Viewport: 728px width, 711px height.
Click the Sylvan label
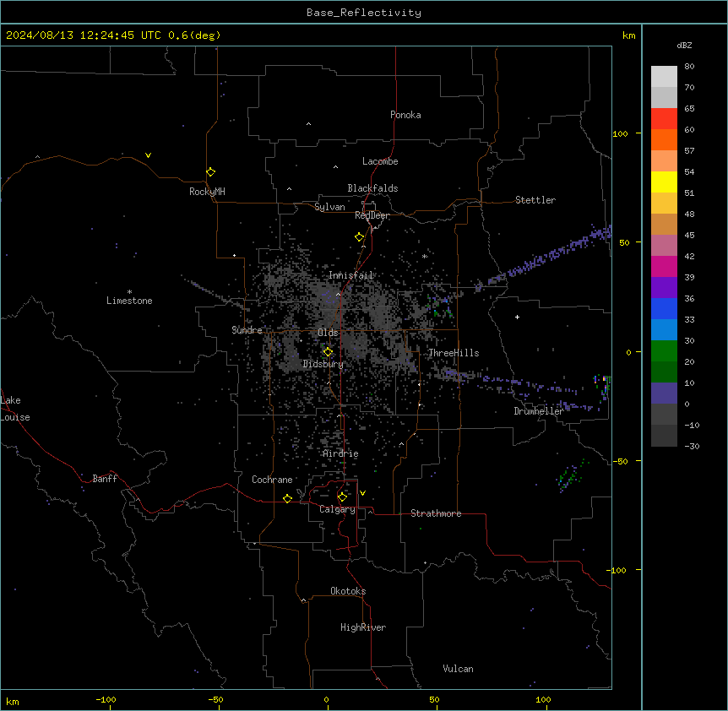coord(329,207)
